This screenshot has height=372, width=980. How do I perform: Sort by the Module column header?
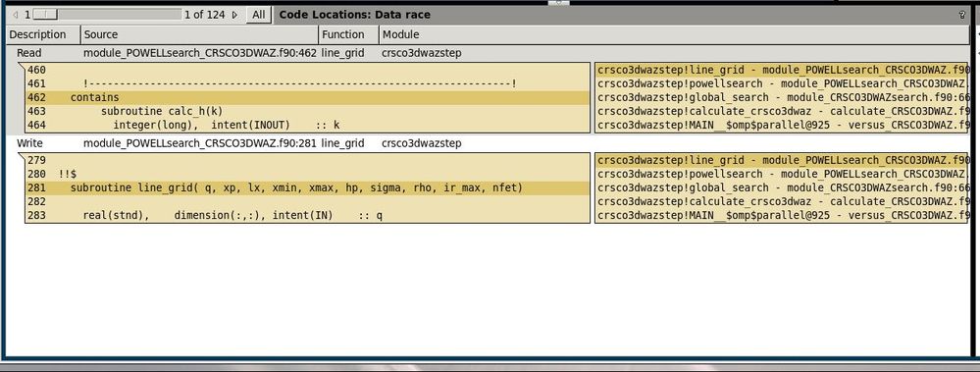click(x=675, y=34)
